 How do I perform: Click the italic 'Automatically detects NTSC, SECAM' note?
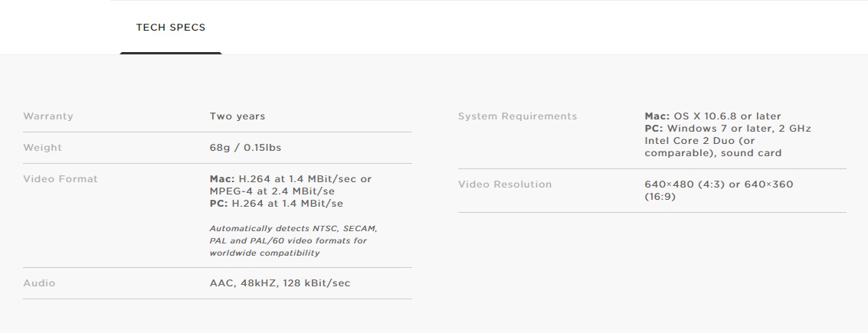[x=293, y=228]
